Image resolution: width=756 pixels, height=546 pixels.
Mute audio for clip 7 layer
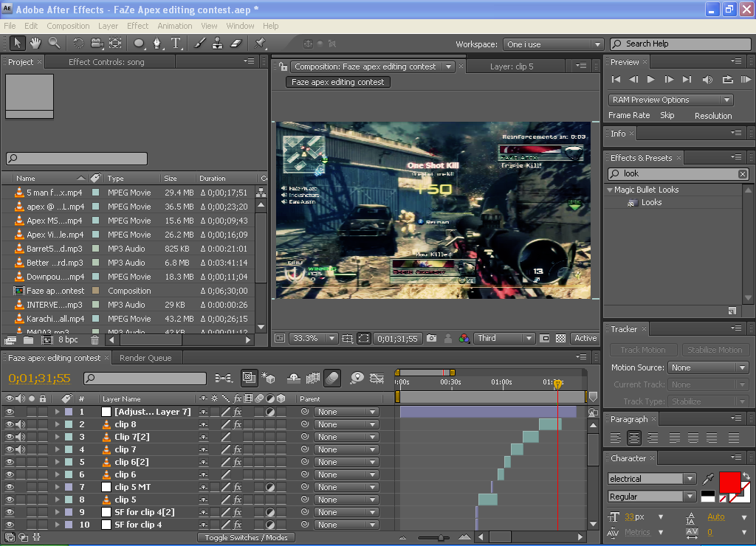[x=20, y=450]
